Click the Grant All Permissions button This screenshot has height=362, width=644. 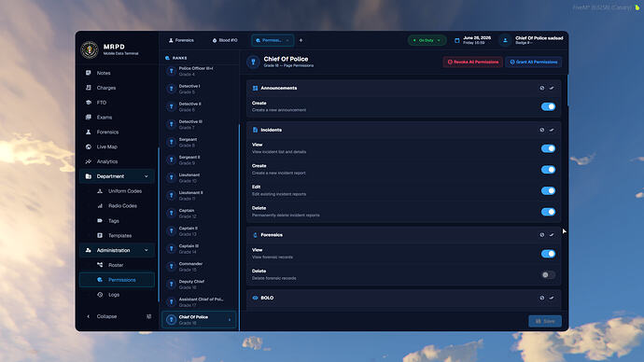tap(534, 62)
